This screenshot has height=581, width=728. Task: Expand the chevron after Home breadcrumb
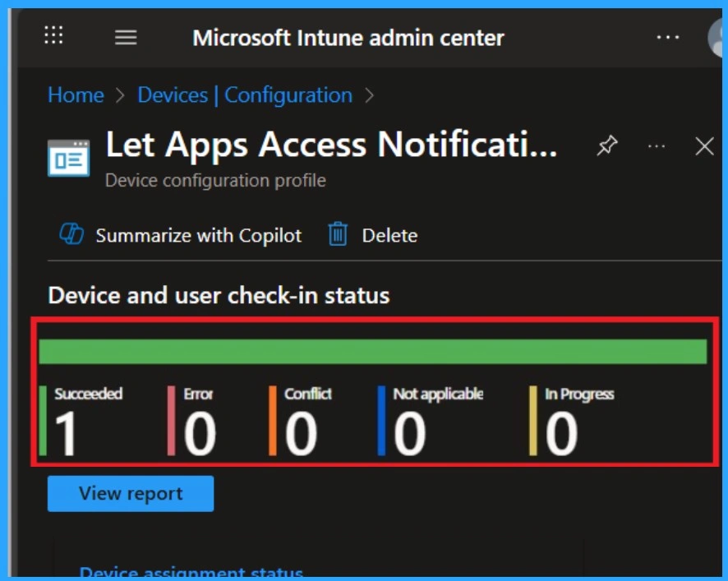(121, 95)
